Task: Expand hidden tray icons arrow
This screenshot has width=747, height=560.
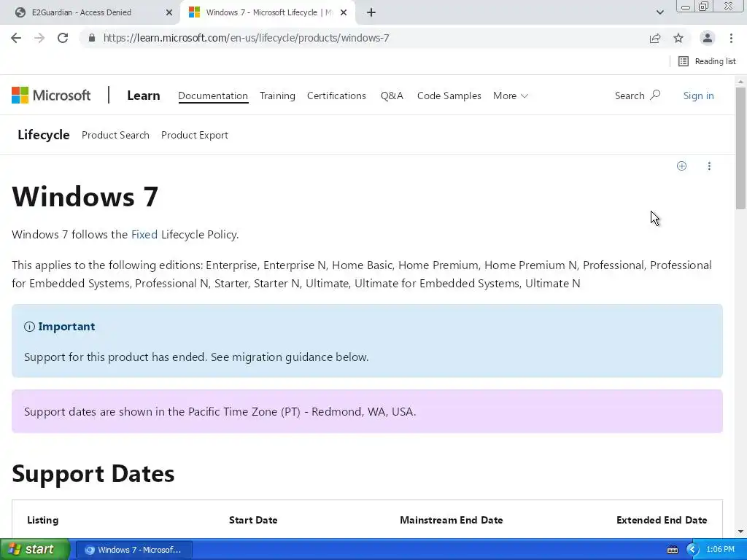Action: (x=692, y=550)
